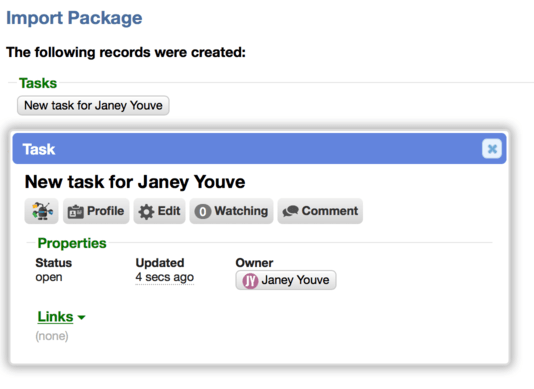Screen dimensions: 534x389
Task: Click the Properties section header
Action: [x=72, y=243]
